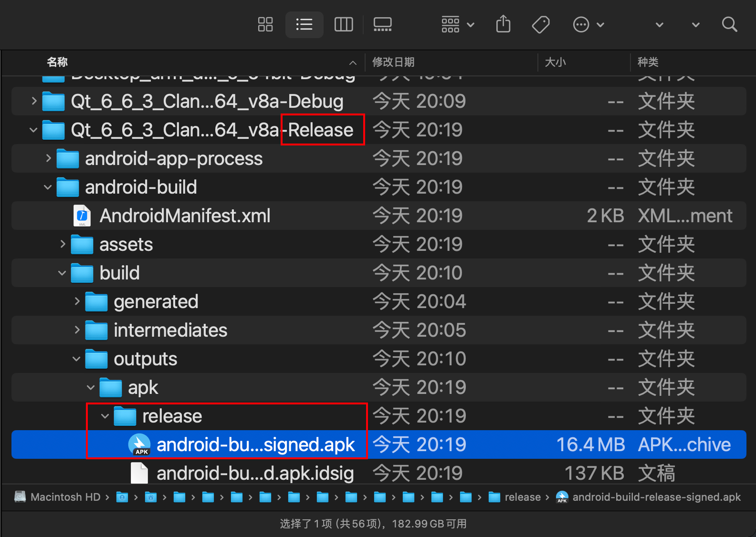This screenshot has width=756, height=537.
Task: Expand the assets folder
Action: click(x=62, y=244)
